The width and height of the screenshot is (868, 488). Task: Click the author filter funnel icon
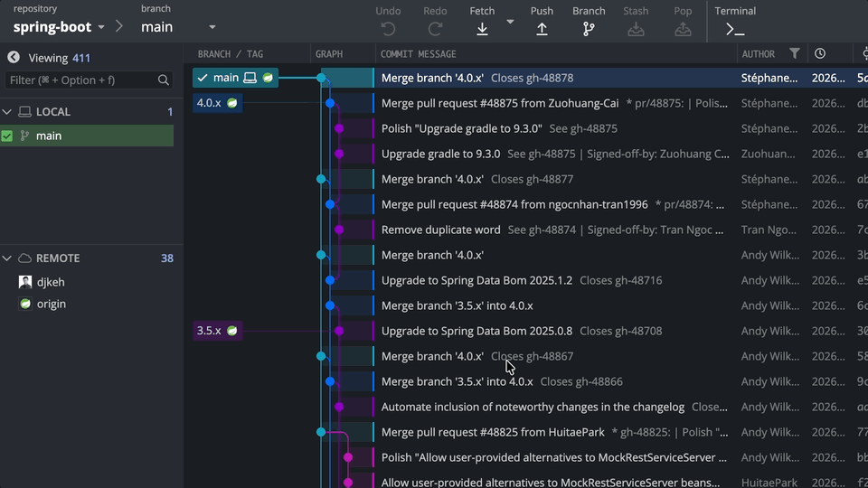[795, 54]
